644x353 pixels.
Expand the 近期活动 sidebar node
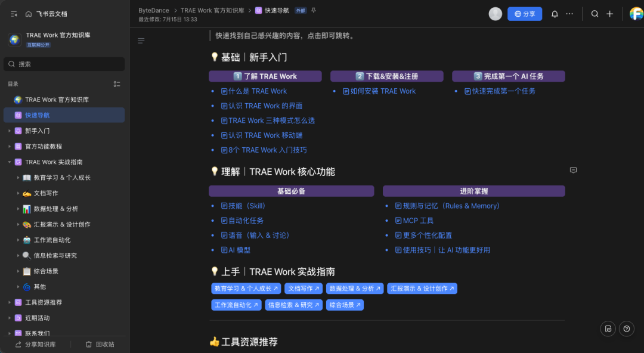point(10,318)
